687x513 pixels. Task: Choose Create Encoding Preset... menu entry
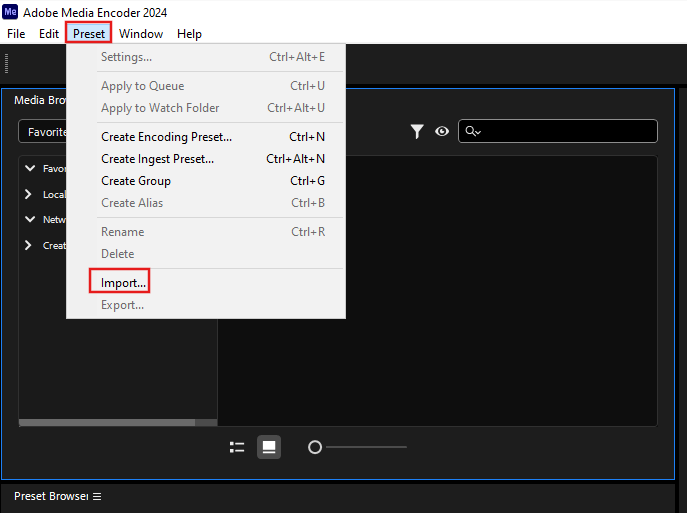(166, 137)
